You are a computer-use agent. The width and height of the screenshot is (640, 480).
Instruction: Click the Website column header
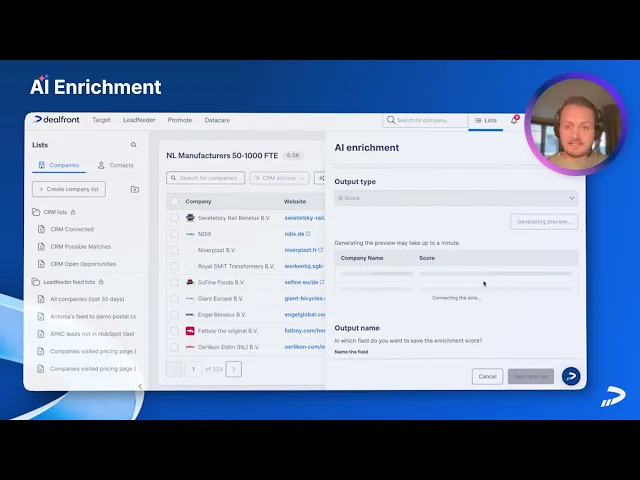[x=295, y=202]
